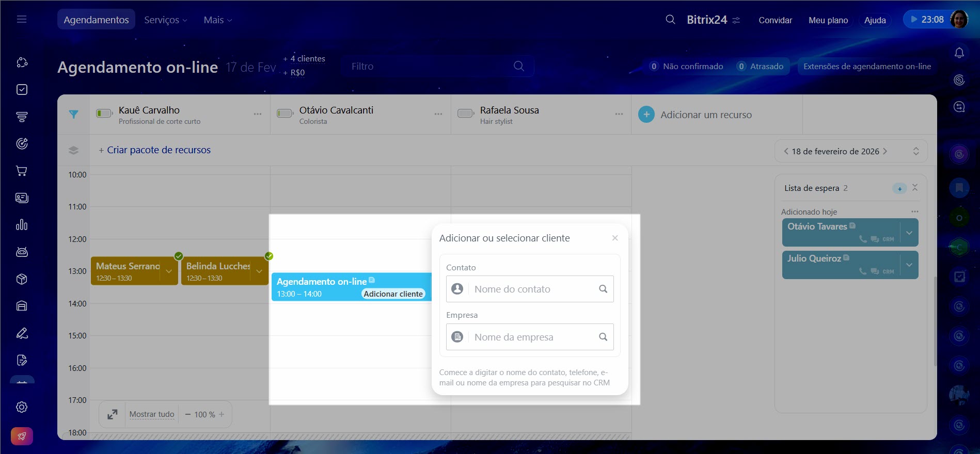Click the funnel filter icon beside resources
The width and height of the screenshot is (980, 454).
point(74,115)
